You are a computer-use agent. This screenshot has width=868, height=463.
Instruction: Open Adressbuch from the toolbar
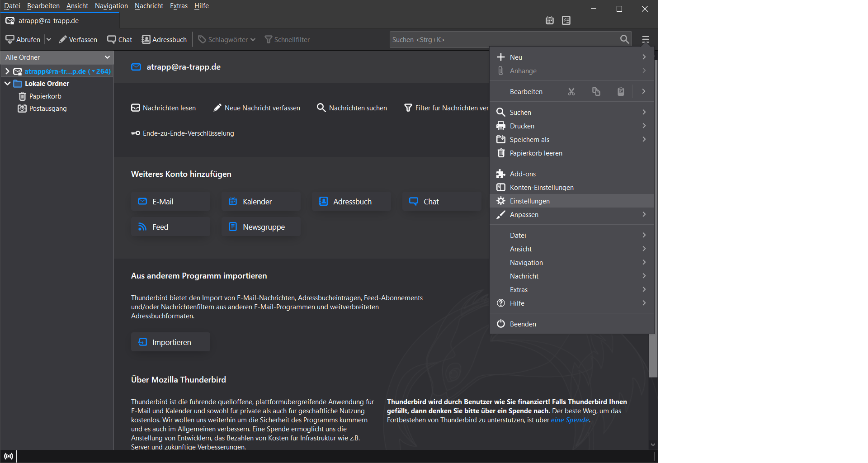164,39
